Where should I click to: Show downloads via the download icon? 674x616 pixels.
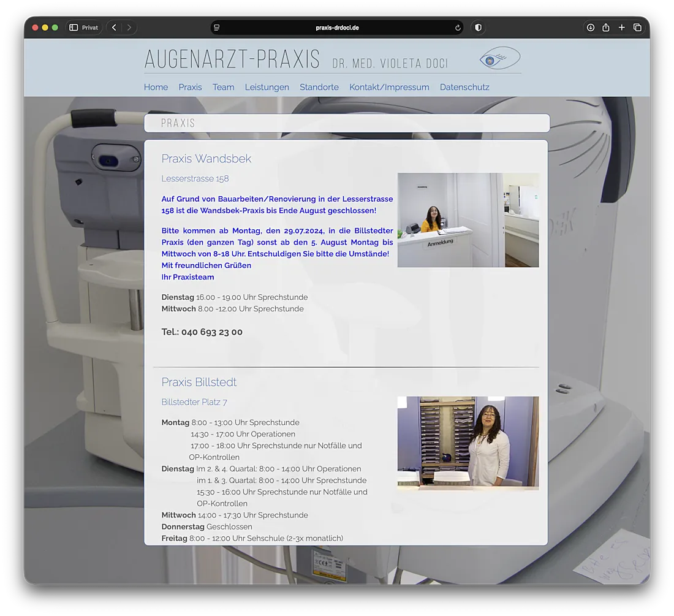click(x=590, y=28)
